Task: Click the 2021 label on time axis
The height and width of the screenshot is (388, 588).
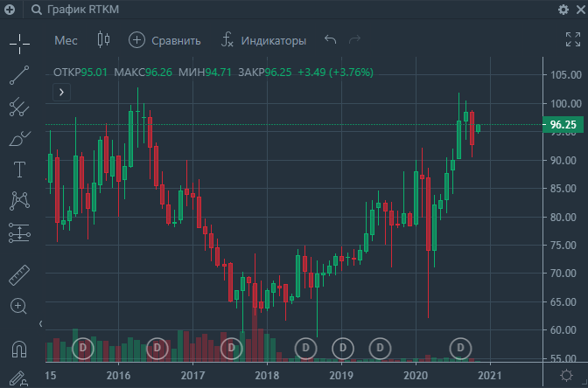Action: (490, 376)
